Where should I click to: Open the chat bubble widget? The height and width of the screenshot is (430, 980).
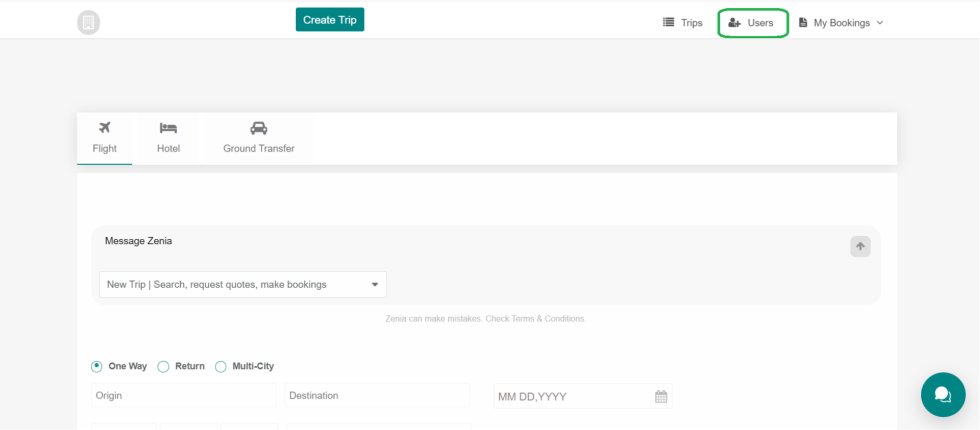click(x=943, y=395)
